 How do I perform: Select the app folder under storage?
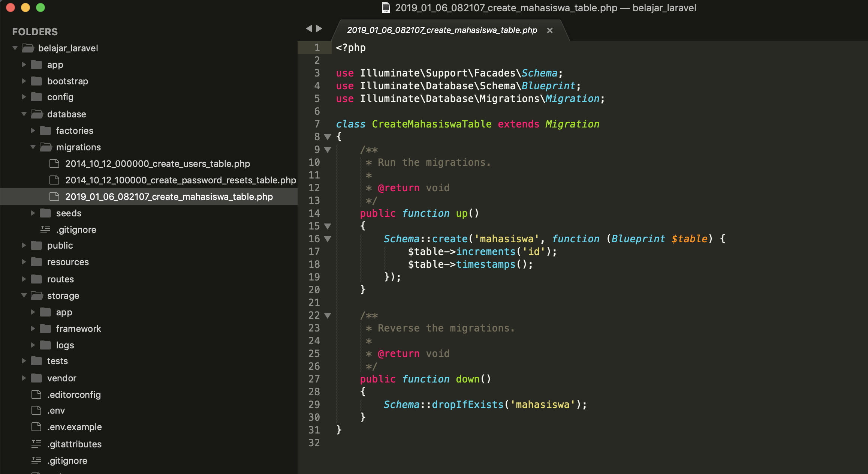[x=64, y=312]
